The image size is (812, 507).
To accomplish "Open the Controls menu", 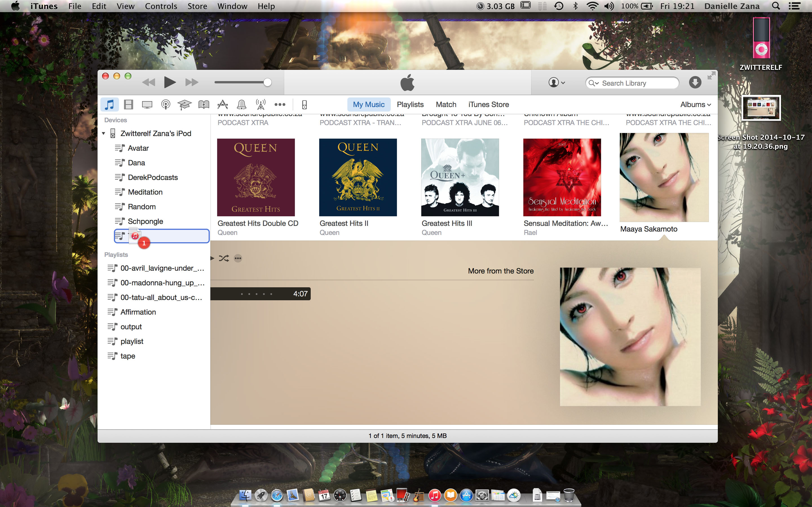I will (x=161, y=6).
